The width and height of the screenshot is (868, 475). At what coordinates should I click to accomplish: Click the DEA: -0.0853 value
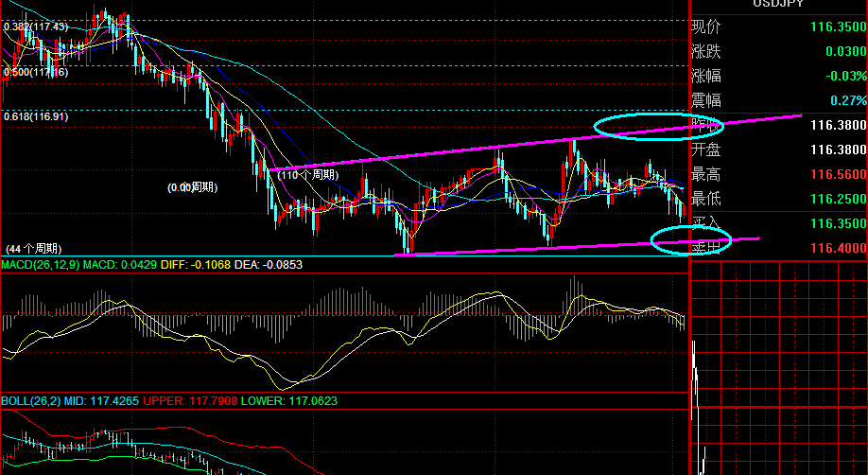coord(269,265)
